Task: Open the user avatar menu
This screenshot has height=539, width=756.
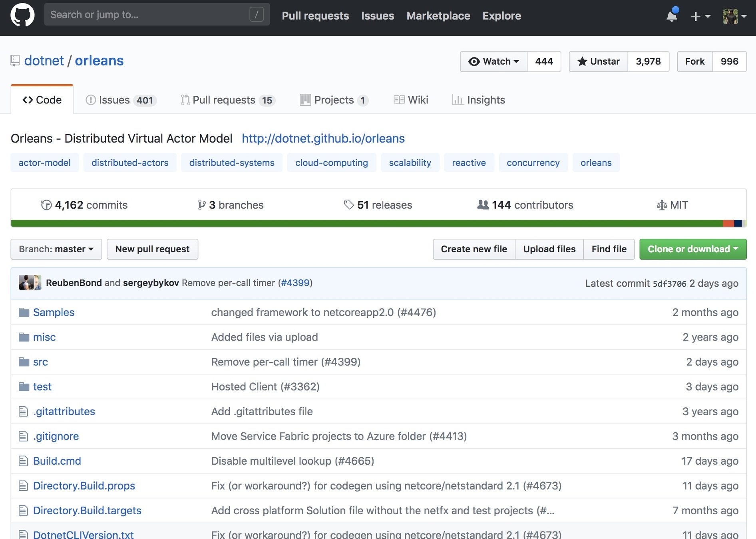Action: coord(734,16)
